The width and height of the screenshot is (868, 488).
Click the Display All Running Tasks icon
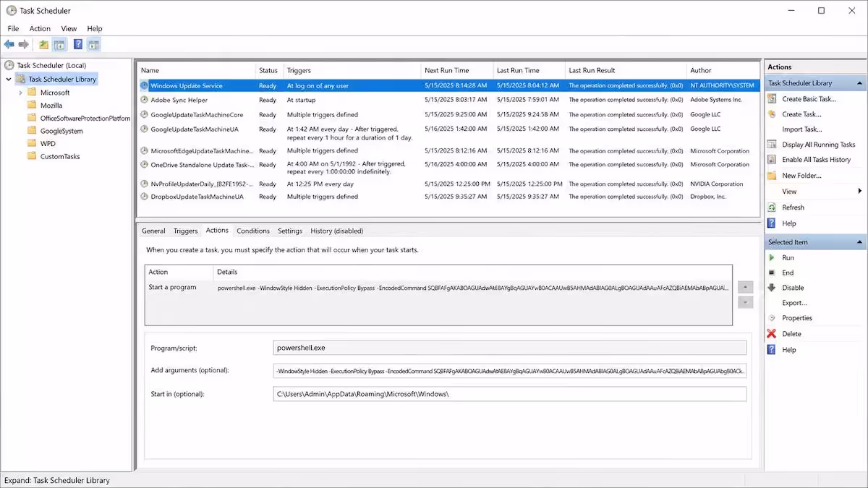[x=772, y=145]
